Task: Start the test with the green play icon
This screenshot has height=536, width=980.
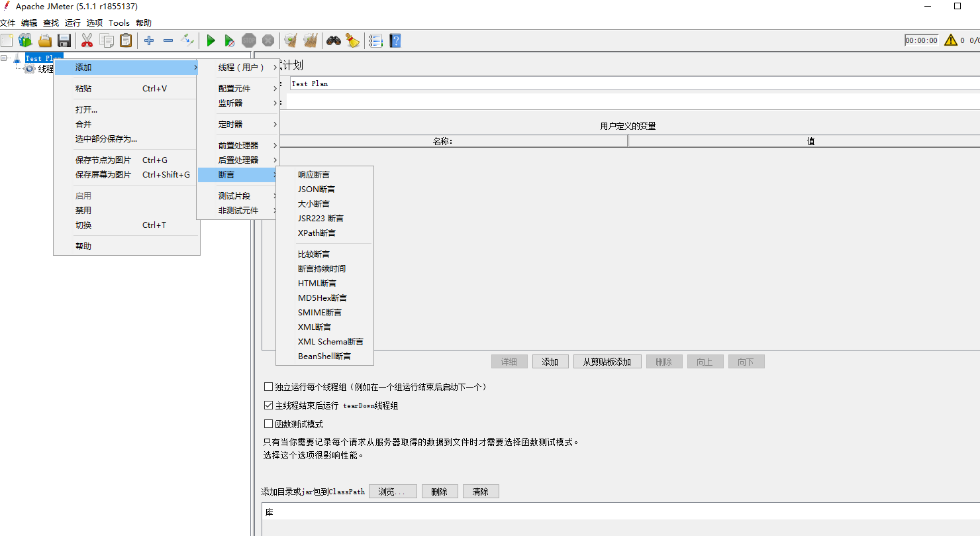Action: [x=211, y=40]
